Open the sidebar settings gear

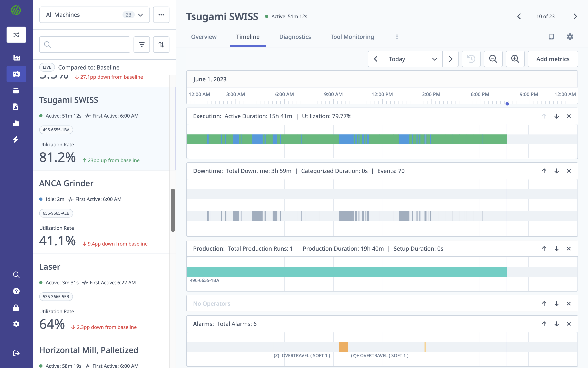pos(16,324)
